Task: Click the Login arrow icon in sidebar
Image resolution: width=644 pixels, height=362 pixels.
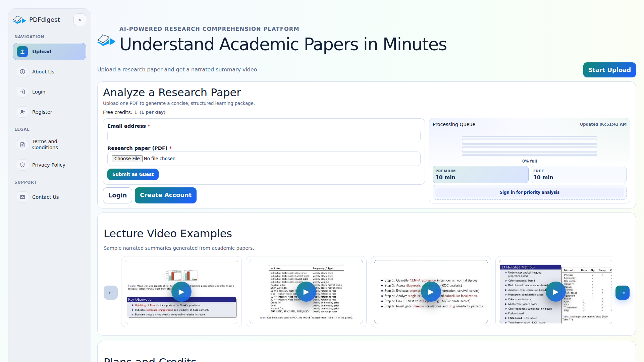Action: click(x=22, y=92)
